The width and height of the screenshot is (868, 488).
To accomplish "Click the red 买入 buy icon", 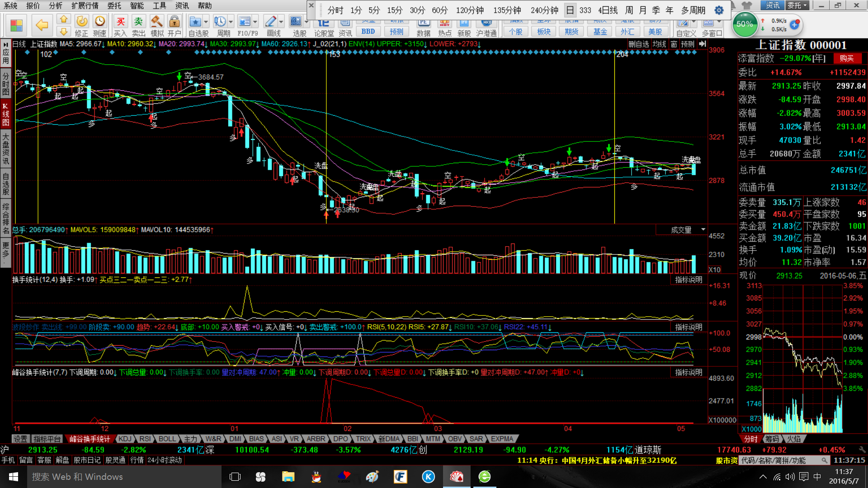I will tap(121, 21).
